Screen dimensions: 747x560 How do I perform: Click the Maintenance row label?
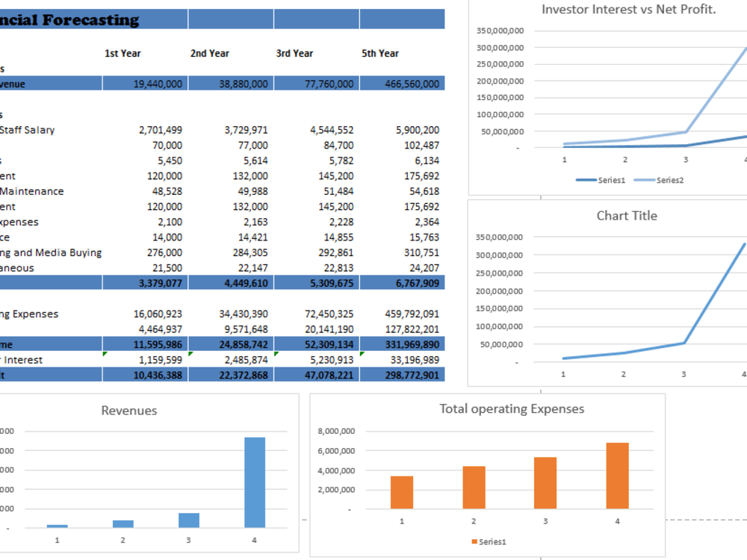coord(32,191)
